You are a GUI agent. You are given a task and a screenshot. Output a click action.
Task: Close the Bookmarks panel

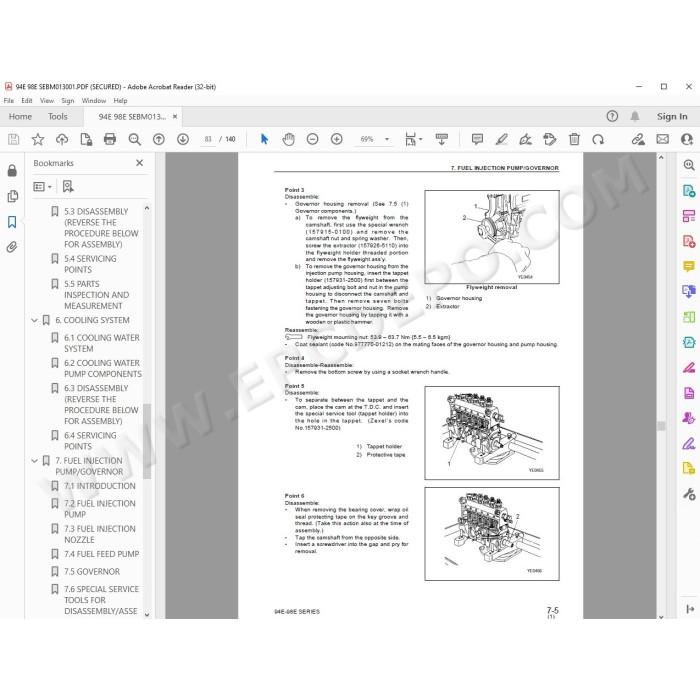click(x=139, y=163)
